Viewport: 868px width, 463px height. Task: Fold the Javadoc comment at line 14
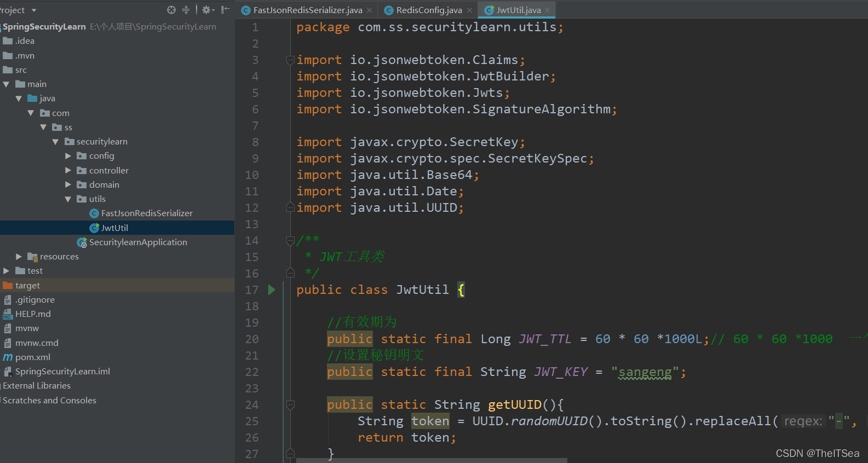[x=290, y=240]
